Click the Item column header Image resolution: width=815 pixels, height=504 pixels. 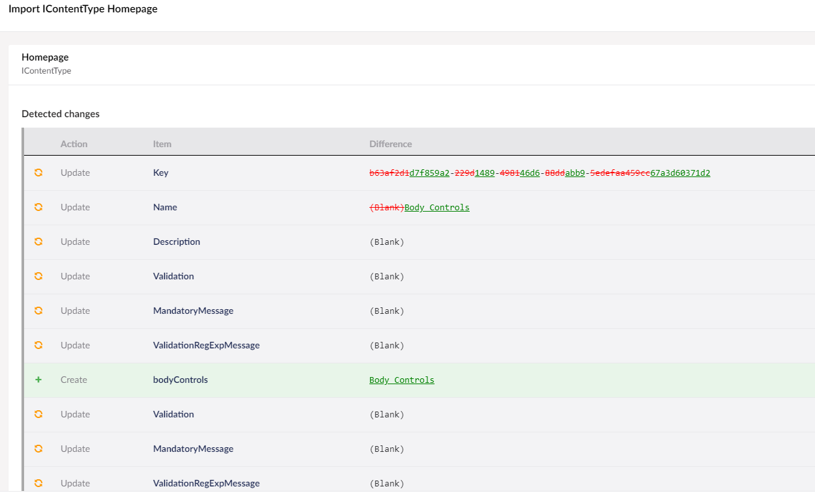(162, 144)
